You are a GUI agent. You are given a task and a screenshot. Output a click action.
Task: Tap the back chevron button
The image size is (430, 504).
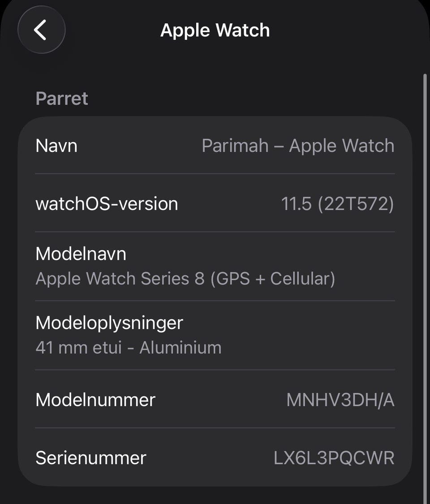click(41, 30)
